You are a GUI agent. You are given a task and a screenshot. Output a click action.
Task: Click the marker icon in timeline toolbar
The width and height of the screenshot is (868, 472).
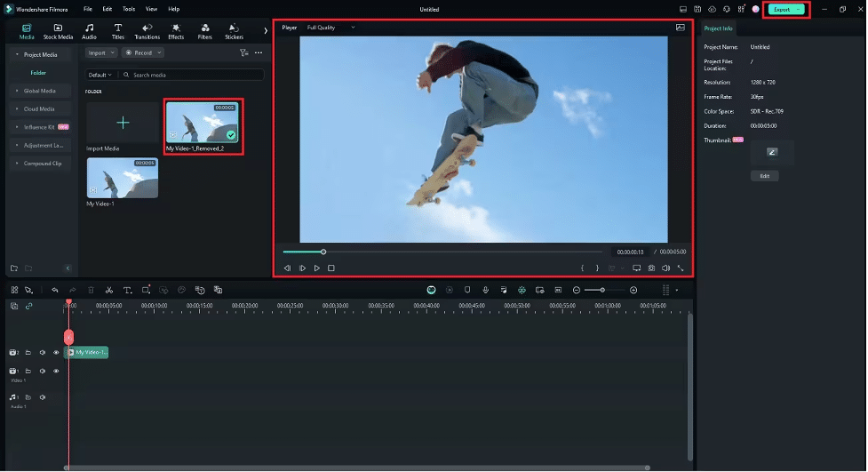click(467, 291)
